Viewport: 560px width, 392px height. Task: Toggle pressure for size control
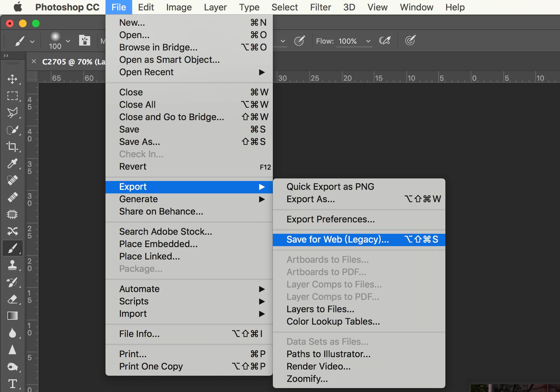click(410, 41)
